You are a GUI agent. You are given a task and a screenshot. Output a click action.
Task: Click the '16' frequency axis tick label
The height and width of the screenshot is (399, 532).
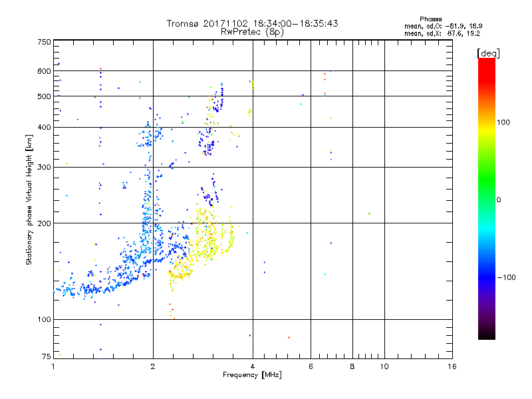click(452, 366)
